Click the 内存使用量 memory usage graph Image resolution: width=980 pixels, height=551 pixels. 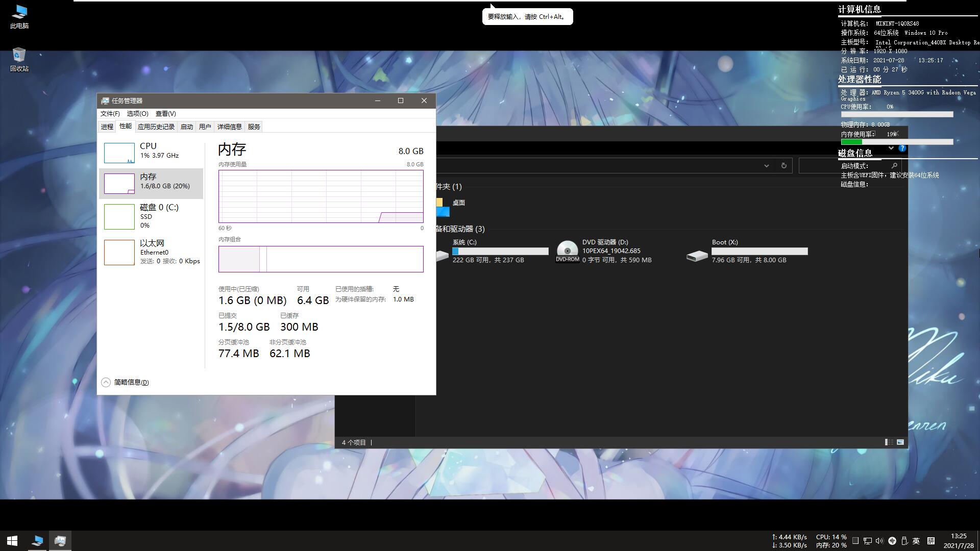tap(321, 196)
